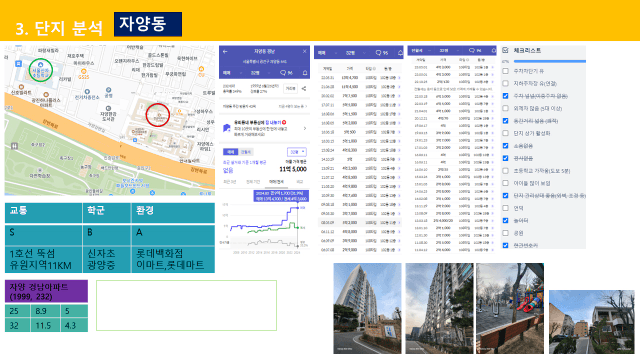This screenshot has height=360, width=640.
Task: Open the 32평 size dropdown above price chart
Action: tap(297, 152)
